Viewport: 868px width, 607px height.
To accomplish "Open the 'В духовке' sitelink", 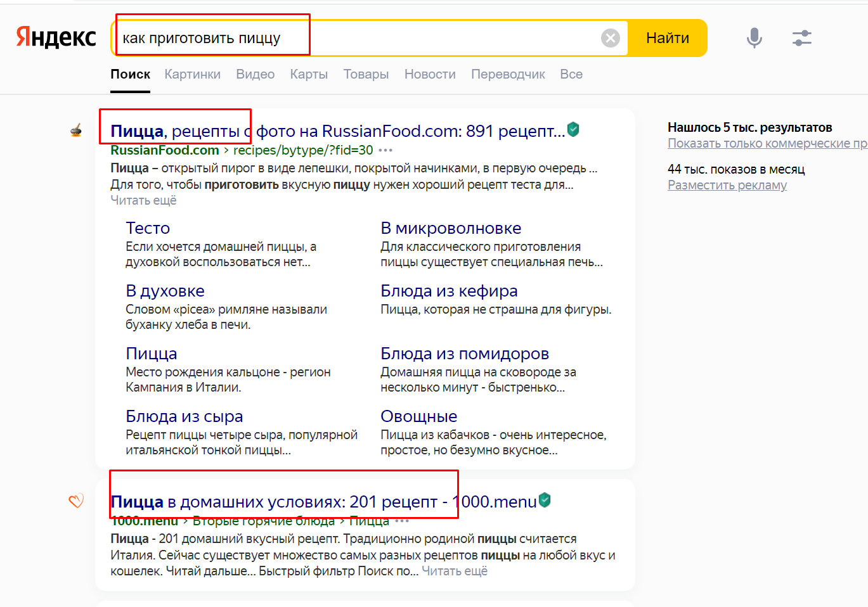I will [x=165, y=291].
